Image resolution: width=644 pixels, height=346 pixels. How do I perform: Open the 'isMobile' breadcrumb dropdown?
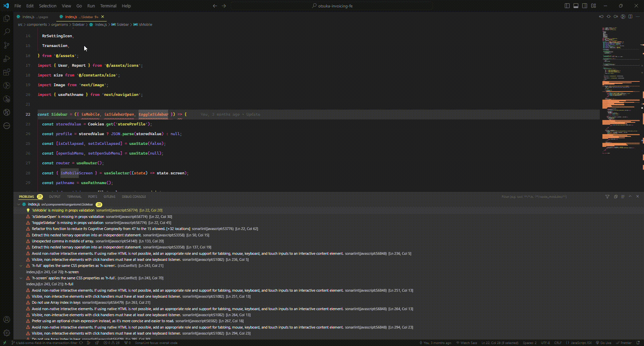143,24
